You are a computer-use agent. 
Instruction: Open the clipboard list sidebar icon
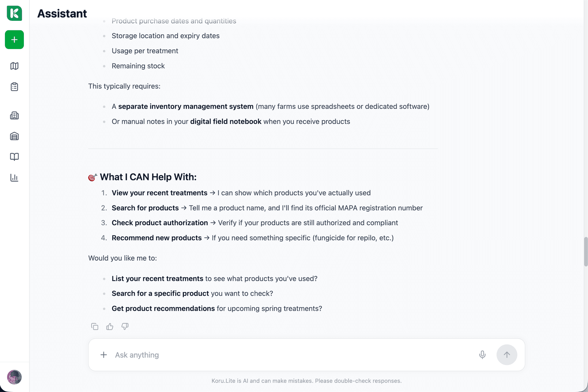click(x=14, y=87)
